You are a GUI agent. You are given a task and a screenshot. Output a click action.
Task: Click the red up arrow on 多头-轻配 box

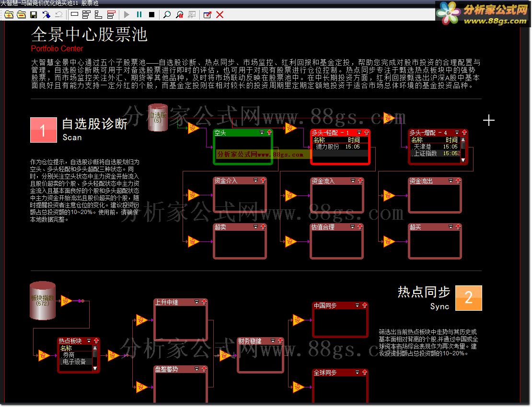367,133
